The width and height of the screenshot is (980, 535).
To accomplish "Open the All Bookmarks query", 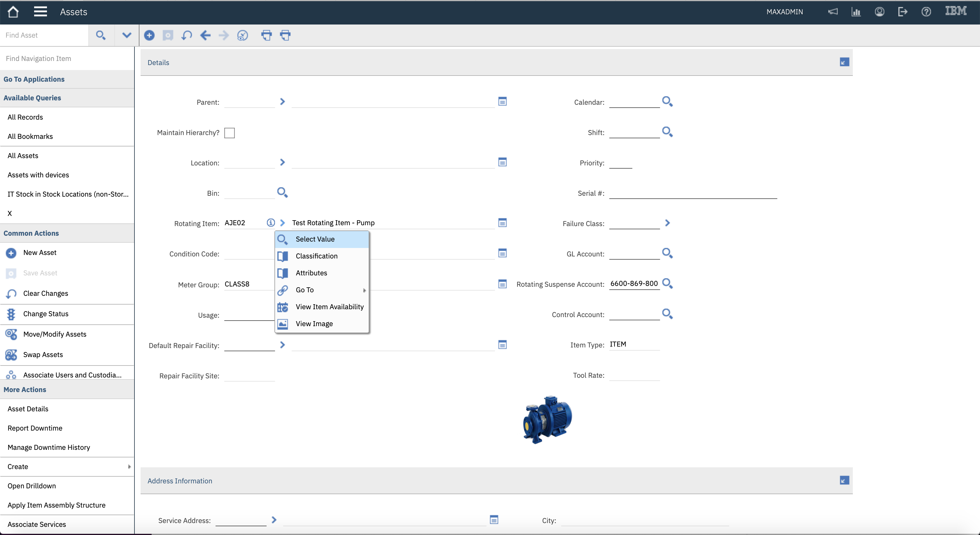I will tap(30, 136).
